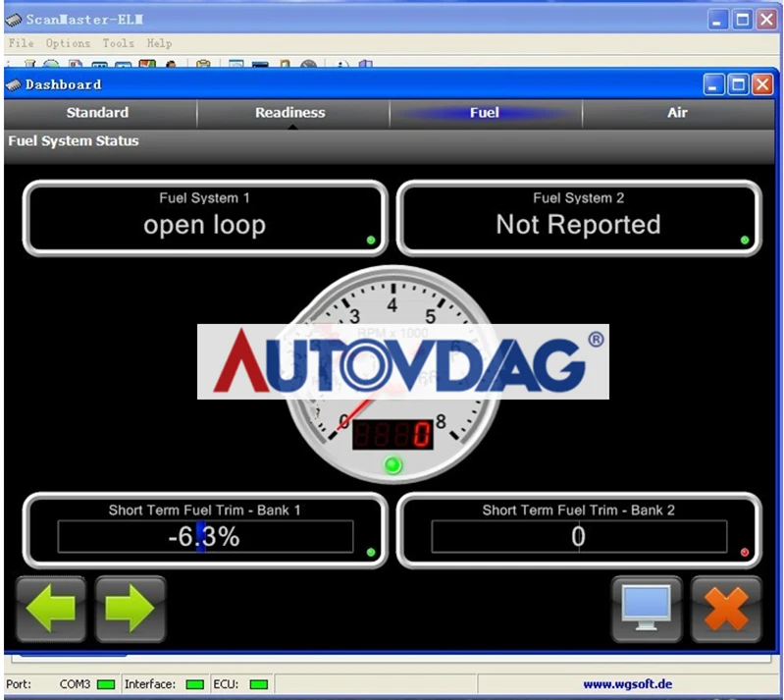Screen dimensions: 784x700
Task: Switch to the Air tab
Action: coord(677,113)
